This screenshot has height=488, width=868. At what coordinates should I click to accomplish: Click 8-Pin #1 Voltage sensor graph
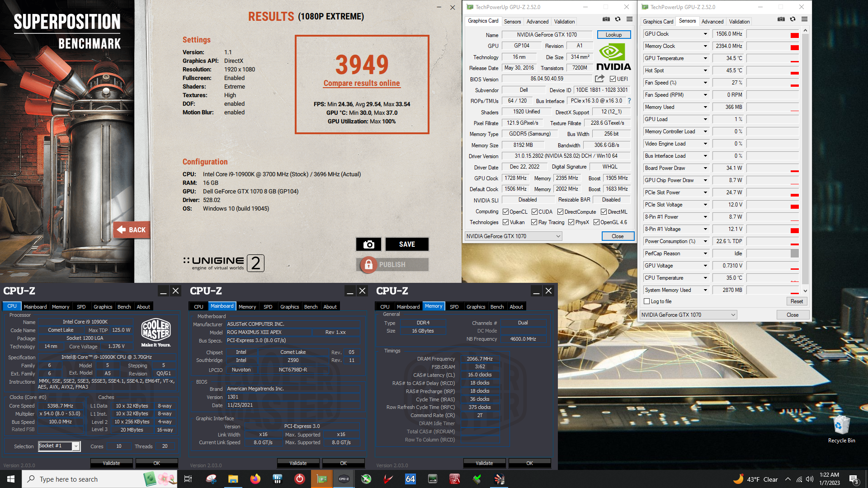(773, 229)
